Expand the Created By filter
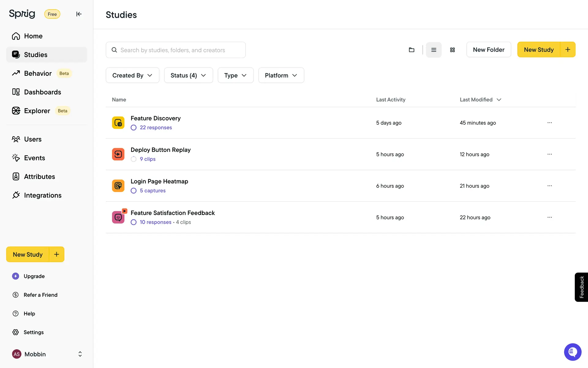 tap(132, 75)
